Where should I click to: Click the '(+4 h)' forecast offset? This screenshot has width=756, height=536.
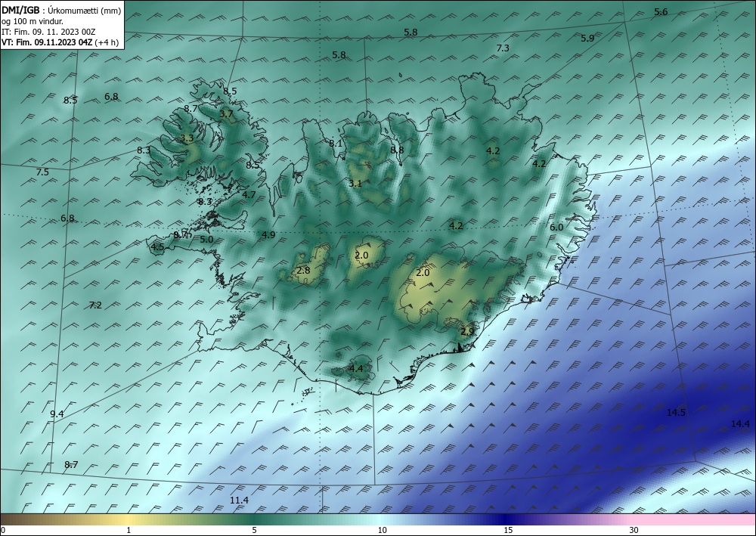coord(107,42)
